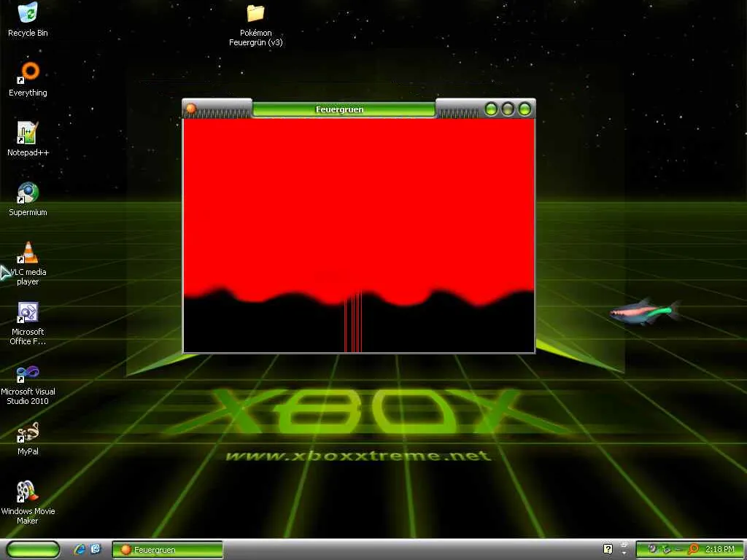Click the neon fish desktop gadget
This screenshot has height=560, width=747.
(645, 312)
